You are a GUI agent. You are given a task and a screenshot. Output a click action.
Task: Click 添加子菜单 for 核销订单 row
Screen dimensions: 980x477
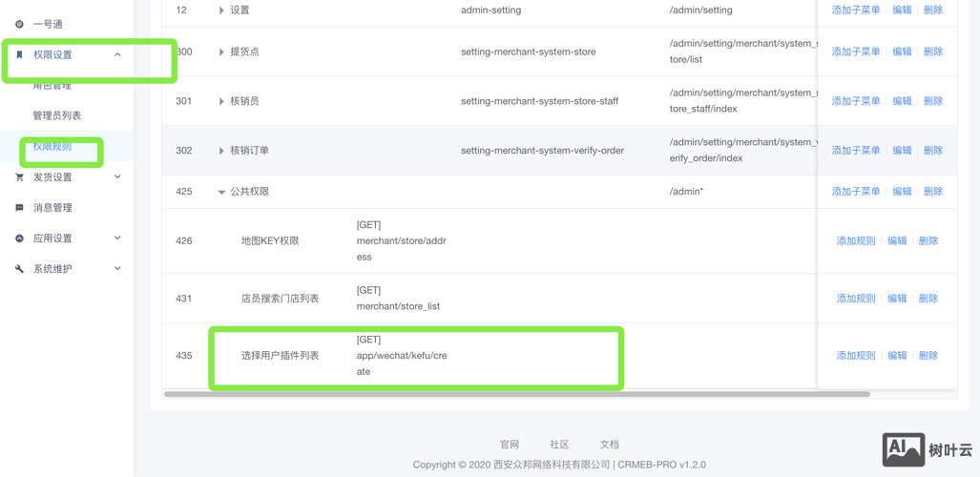point(856,150)
